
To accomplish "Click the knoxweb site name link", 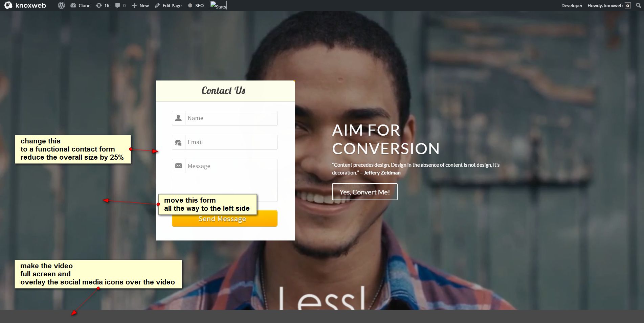I will tap(31, 5).
